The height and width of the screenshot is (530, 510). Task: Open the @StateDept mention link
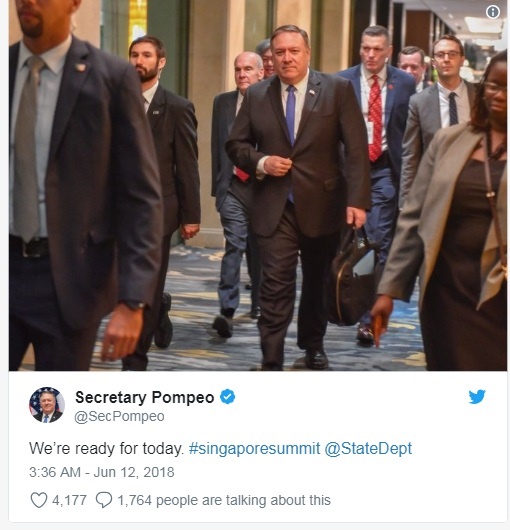coord(368,449)
